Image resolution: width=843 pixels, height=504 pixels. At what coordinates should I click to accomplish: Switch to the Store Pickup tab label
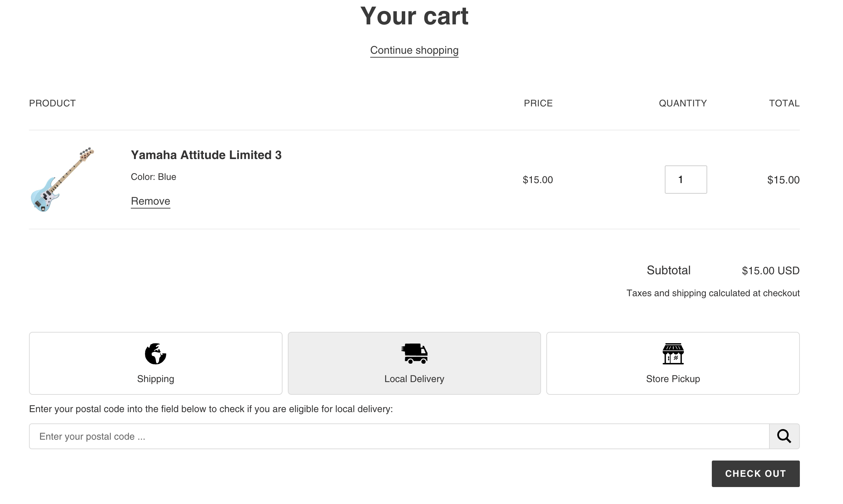[673, 379]
